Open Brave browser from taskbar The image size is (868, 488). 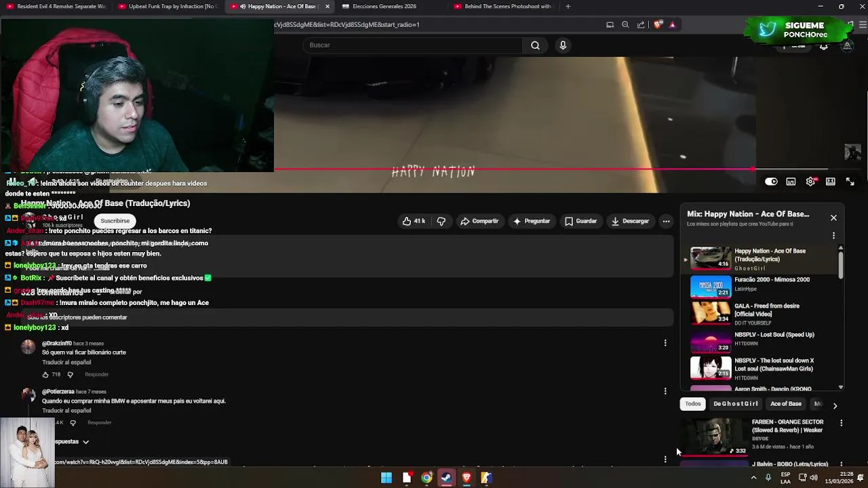click(x=467, y=478)
